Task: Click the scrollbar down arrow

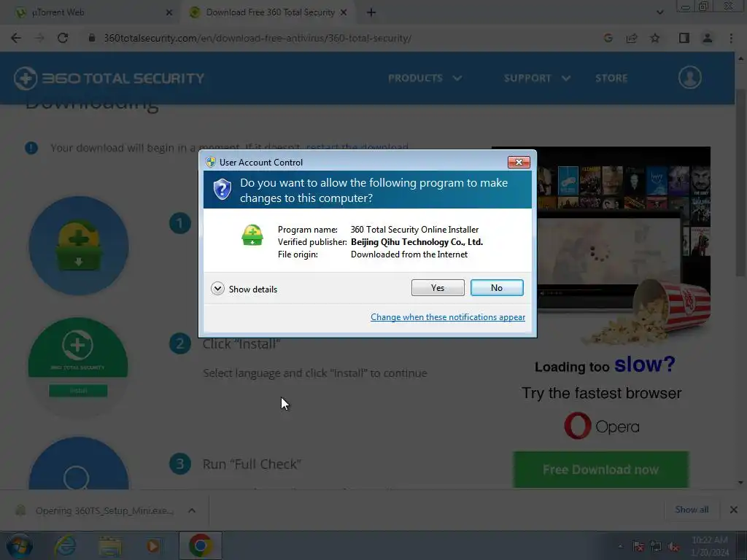Action: coord(740,483)
